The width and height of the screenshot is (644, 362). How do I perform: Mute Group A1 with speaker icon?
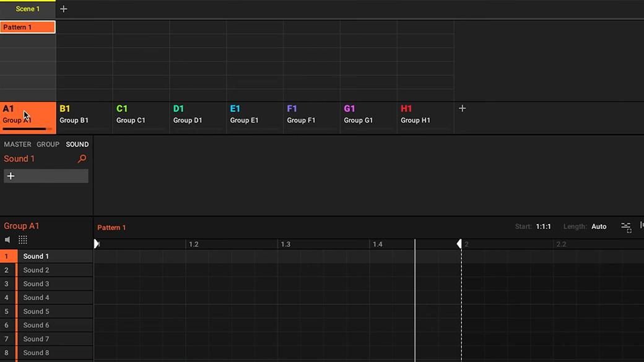7,239
